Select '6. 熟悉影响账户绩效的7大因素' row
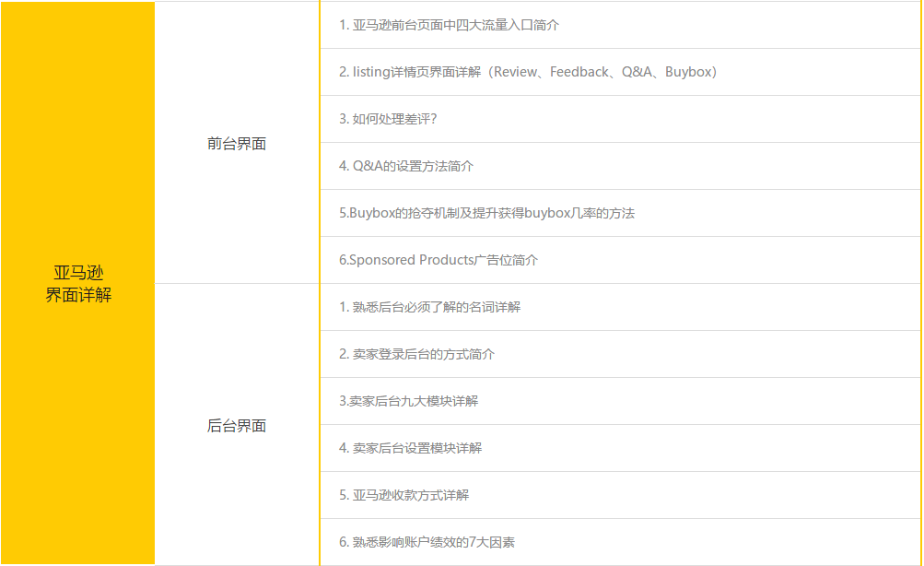The image size is (924, 566). (x=620, y=542)
